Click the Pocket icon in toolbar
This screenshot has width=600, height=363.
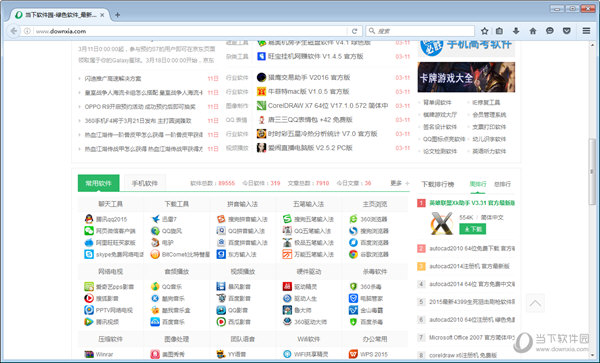coord(567,31)
